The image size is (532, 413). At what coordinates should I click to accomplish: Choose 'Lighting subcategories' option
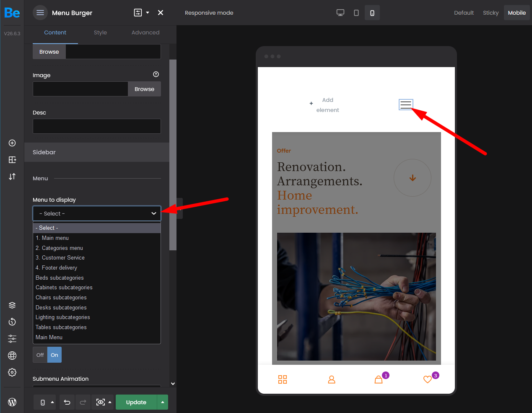tap(97, 317)
